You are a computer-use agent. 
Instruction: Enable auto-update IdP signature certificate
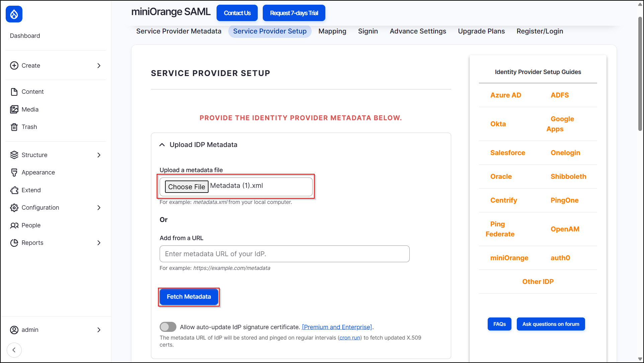(x=168, y=327)
